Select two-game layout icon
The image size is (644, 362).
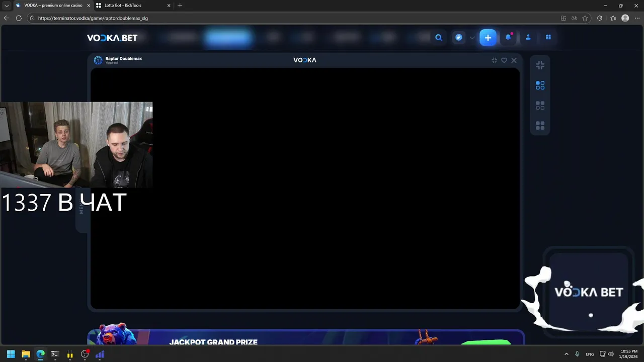click(540, 106)
